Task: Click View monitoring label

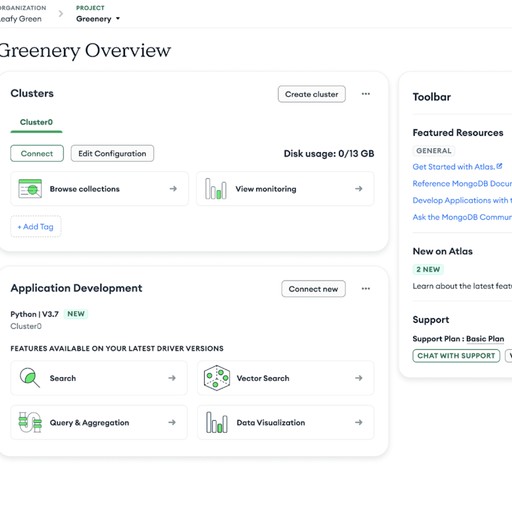Action: coord(266,189)
